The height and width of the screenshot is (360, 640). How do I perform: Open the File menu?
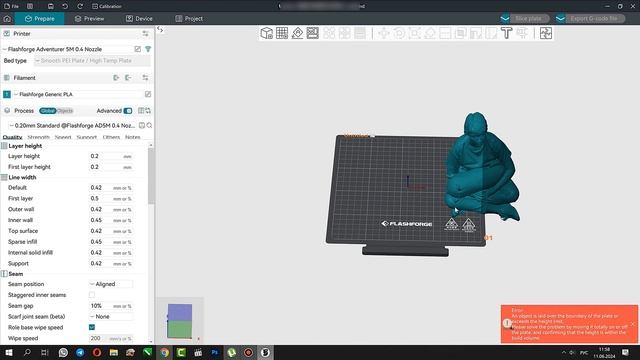11,6
